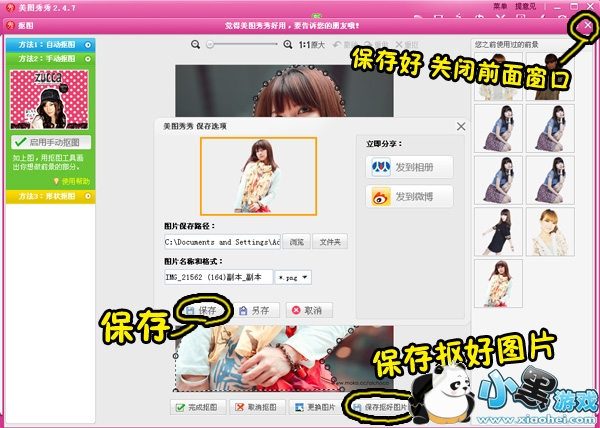Screen dimensions: 600x428
Task: Click 启用手动抠图 button
Action: click(51, 142)
